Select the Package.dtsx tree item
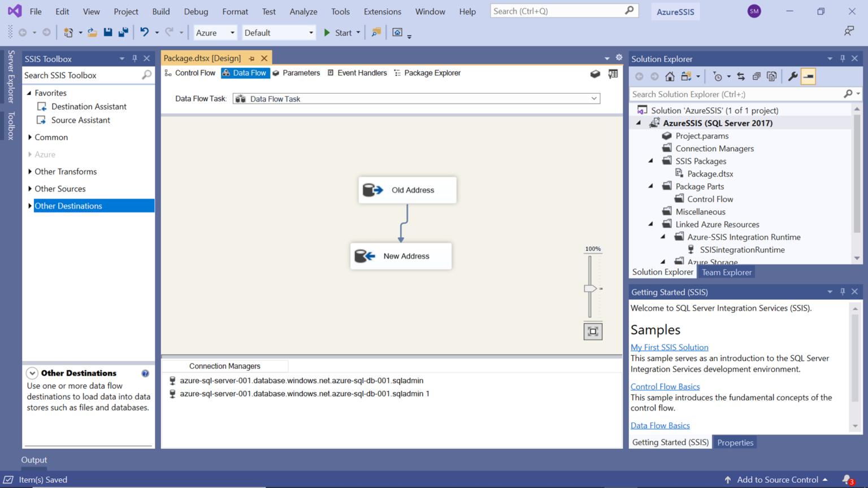 (710, 173)
